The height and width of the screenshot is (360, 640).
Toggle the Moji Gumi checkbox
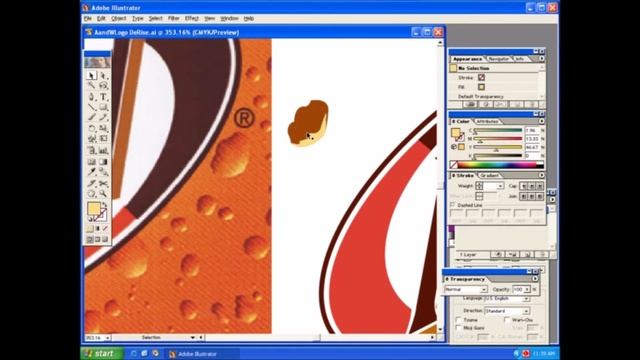pos(458,328)
